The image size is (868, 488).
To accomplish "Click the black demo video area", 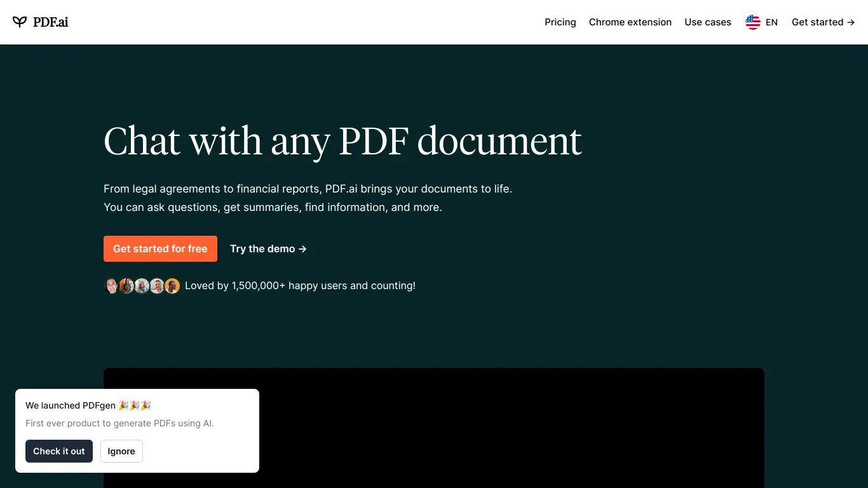I will pyautogui.click(x=434, y=428).
